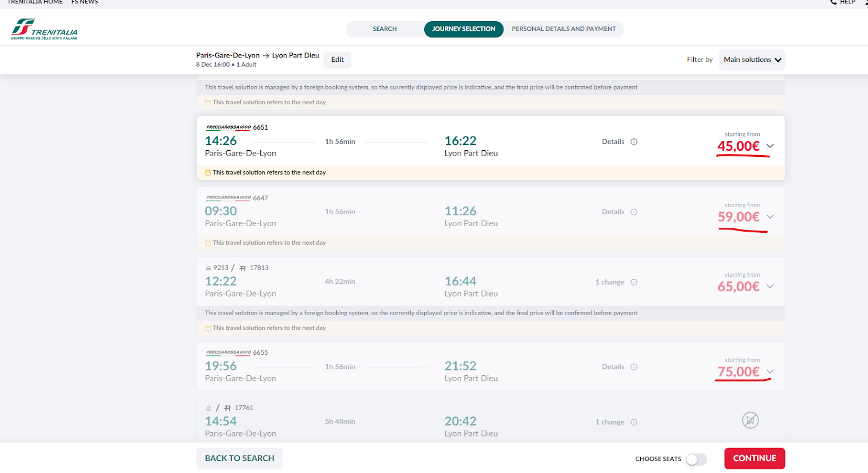
Task: Toggle the Choose Seats switch
Action: tap(697, 459)
